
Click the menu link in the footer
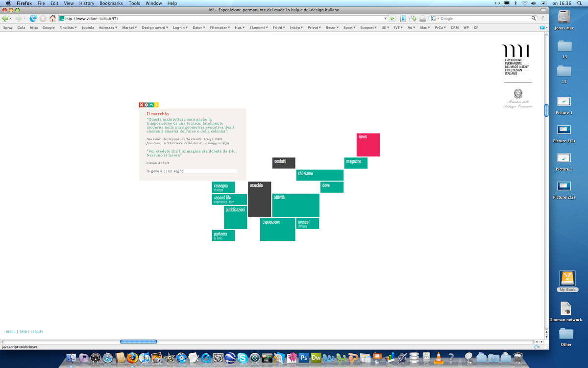point(11,331)
